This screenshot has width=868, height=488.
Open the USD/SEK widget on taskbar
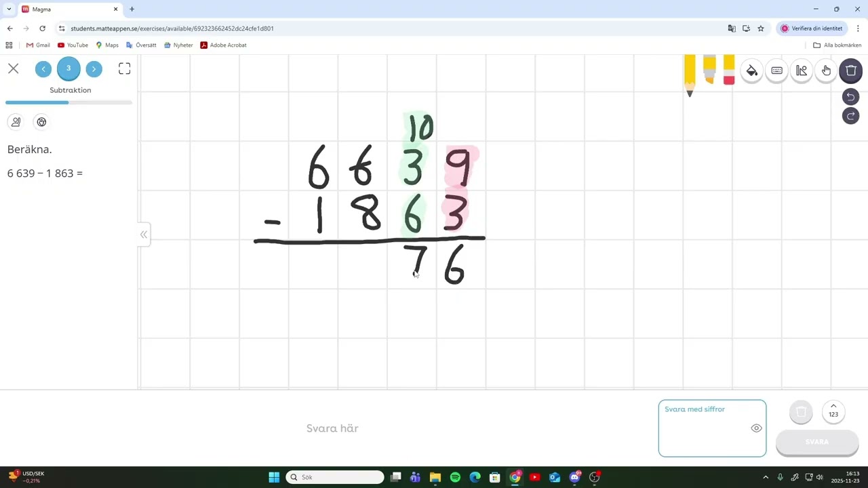26,477
